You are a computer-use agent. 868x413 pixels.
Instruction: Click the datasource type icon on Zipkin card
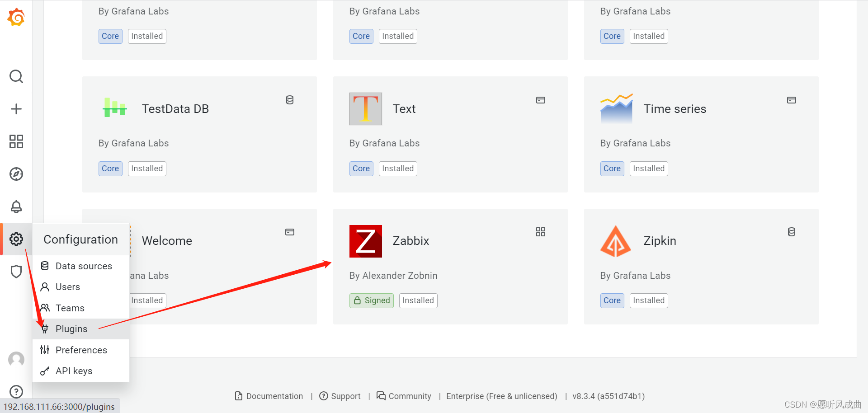pos(792,232)
